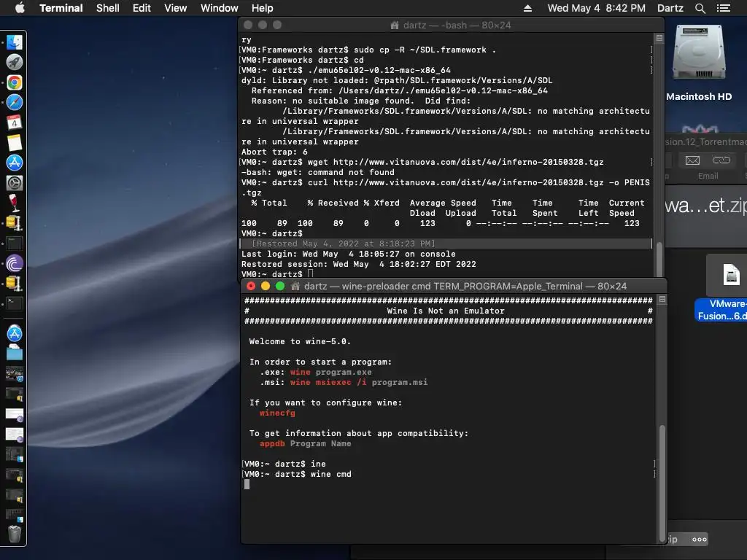Click the 'Abort trap: 6' line

(274, 152)
